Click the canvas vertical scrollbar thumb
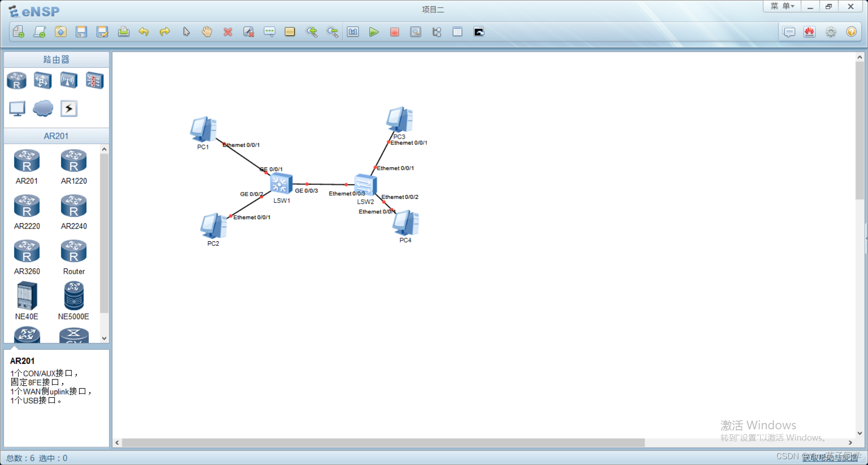Image resolution: width=868 pixels, height=465 pixels. click(x=860, y=131)
